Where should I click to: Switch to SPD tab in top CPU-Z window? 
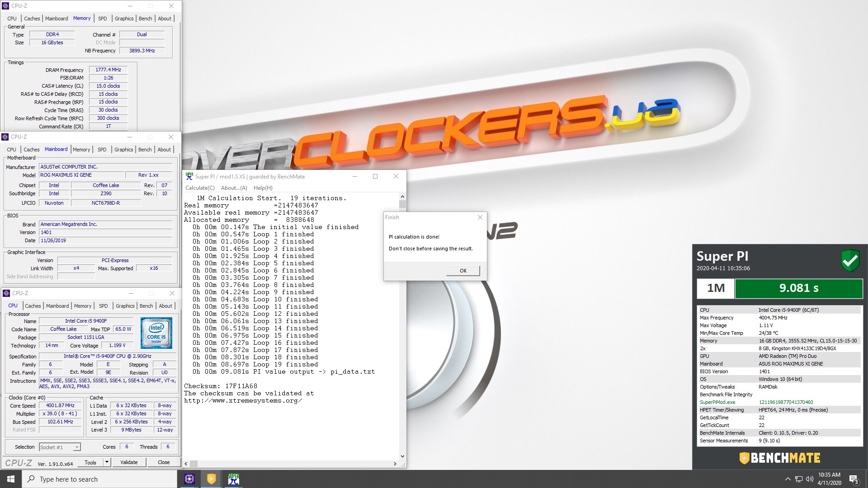pos(103,19)
